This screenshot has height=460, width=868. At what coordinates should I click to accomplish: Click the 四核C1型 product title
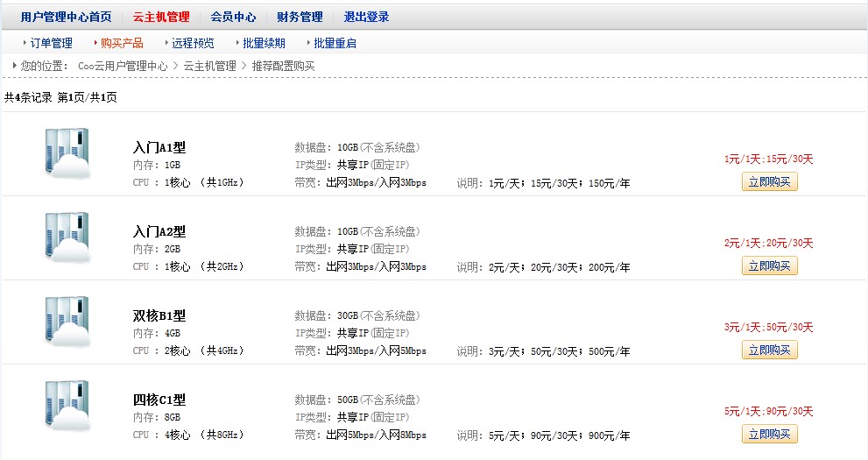click(159, 400)
